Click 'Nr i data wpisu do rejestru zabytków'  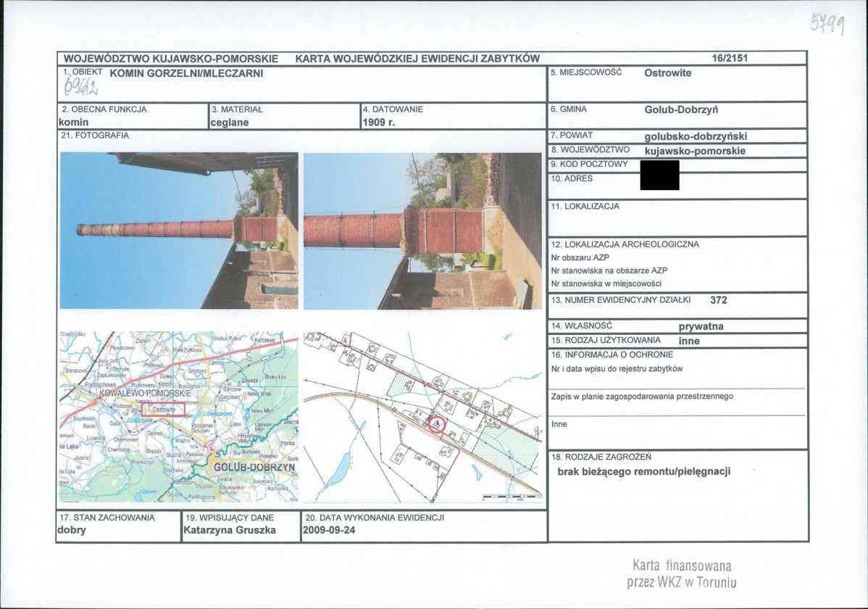point(617,368)
